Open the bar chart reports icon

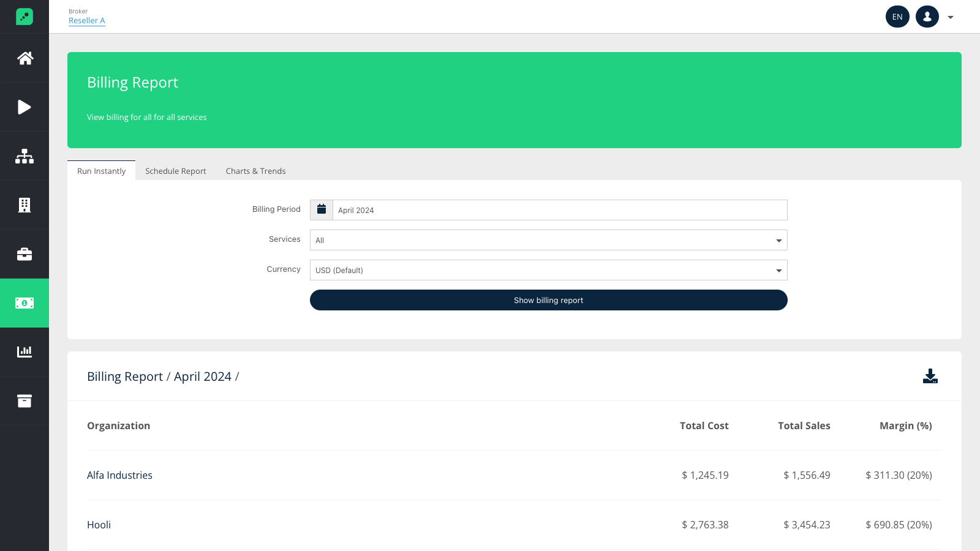[x=24, y=351]
